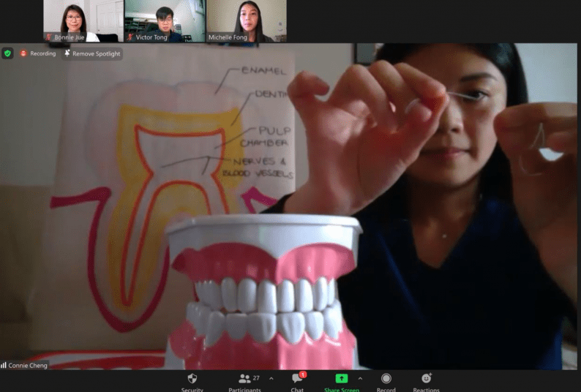Expand the Share Screen options arrow
The width and height of the screenshot is (581, 392).
[x=360, y=378]
